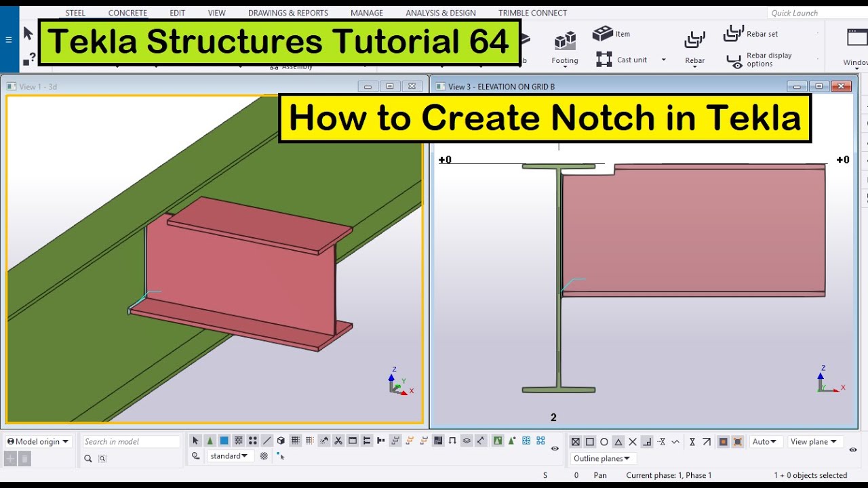Toggle snap to perpendicular switch

coord(647,442)
